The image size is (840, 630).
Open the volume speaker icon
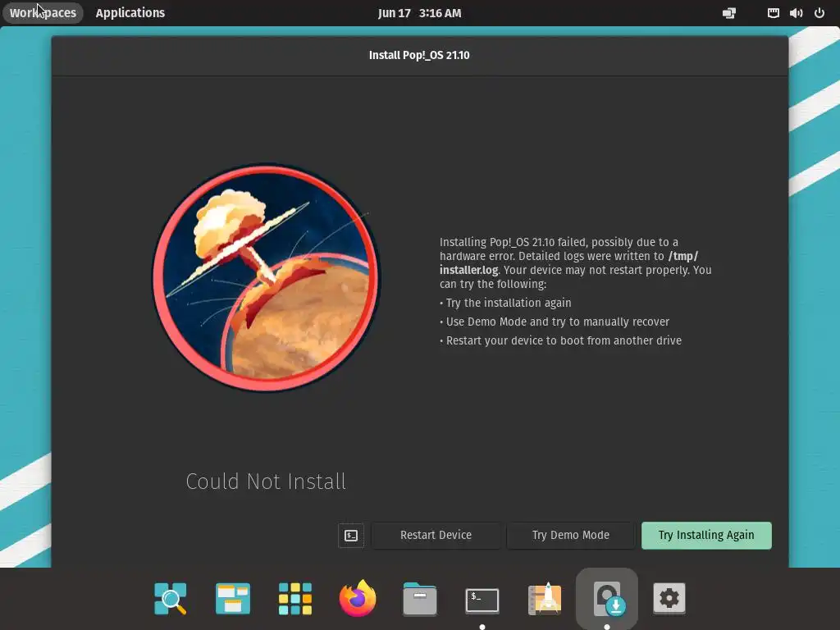pos(796,13)
